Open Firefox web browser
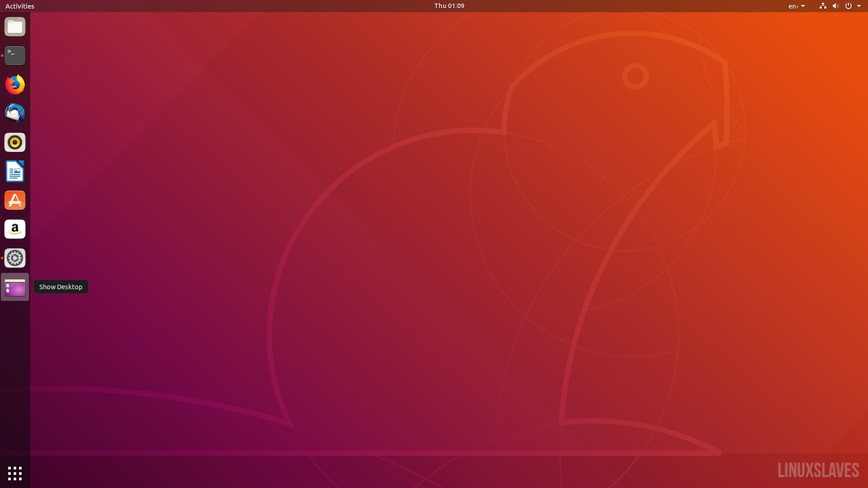Image resolution: width=868 pixels, height=488 pixels. coord(15,85)
